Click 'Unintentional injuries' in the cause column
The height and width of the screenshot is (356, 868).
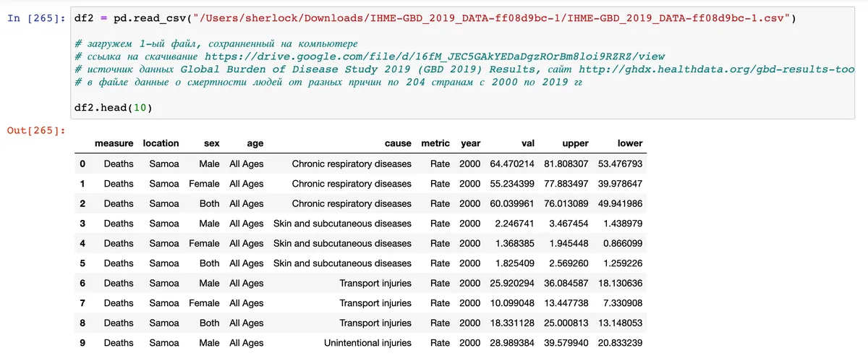click(367, 342)
